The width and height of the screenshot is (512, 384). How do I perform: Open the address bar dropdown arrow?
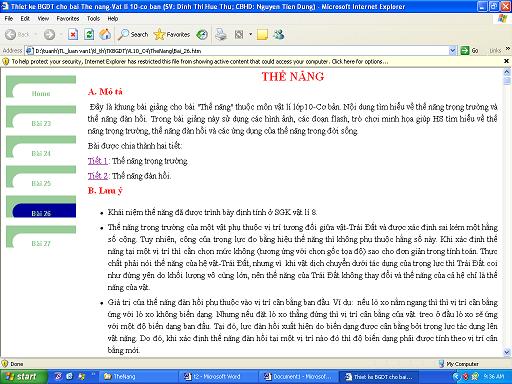coord(452,51)
